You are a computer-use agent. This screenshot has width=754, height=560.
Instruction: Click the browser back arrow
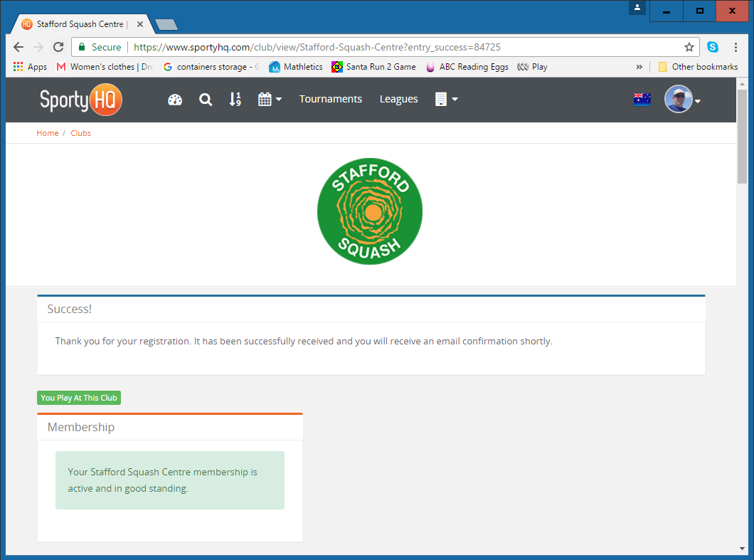click(18, 47)
